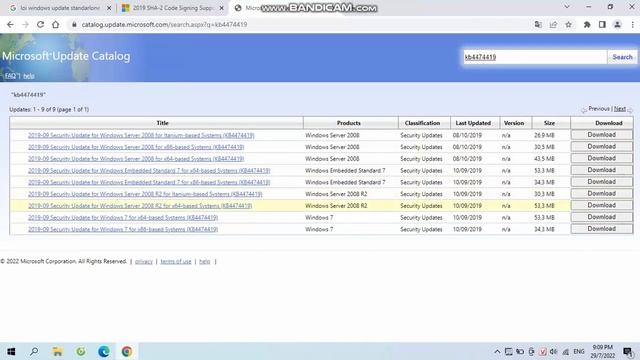The height and width of the screenshot is (360, 640).
Task: Open Windows 7 x86-based update link
Action: point(123,230)
